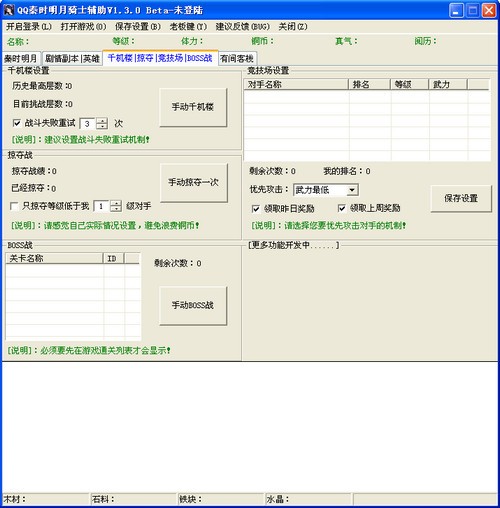Click the ID column header in BOSS list
Screen dimensions: 500x508
114,259
